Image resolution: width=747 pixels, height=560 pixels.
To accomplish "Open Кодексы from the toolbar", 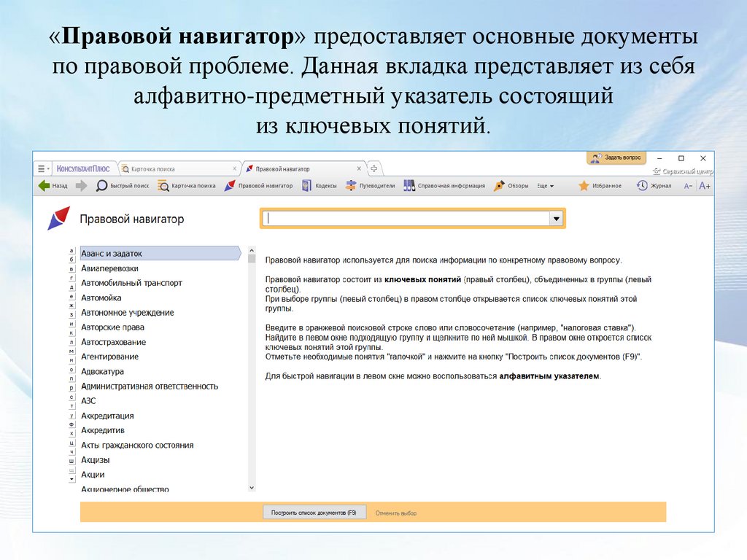I will pos(320,186).
